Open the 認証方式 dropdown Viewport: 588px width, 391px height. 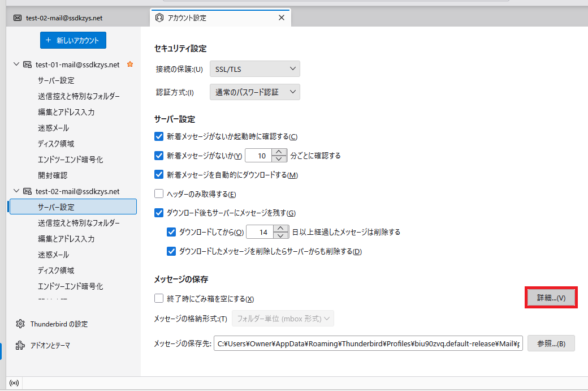click(254, 92)
